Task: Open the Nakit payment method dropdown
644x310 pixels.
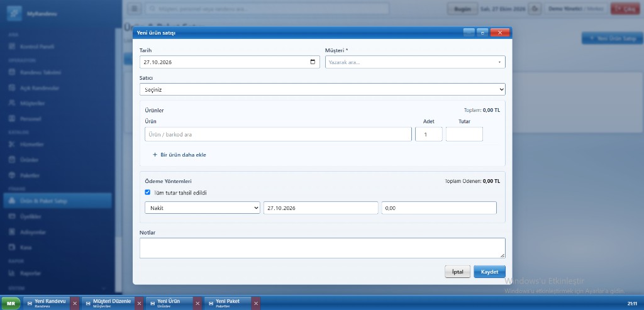Action: pos(203,208)
